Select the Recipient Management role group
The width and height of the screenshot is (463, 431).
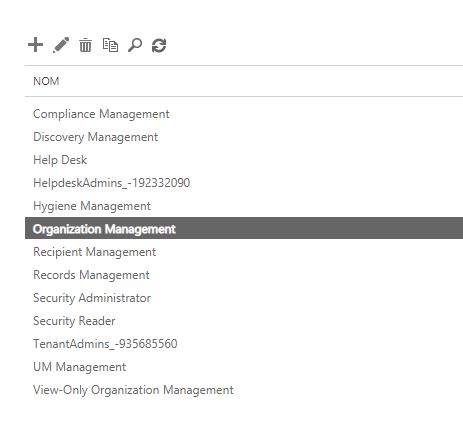tap(244, 252)
